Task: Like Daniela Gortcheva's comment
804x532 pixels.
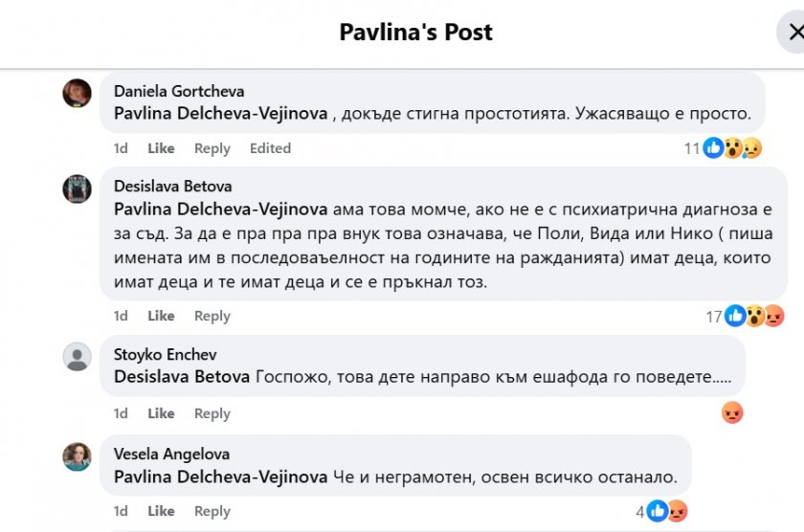Action: [161, 148]
